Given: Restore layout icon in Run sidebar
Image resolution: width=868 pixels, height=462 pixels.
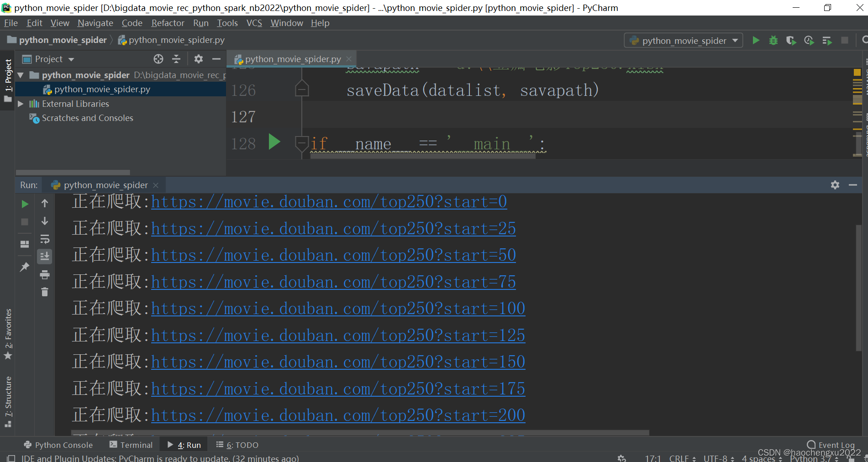Looking at the screenshot, I should click(x=25, y=244).
